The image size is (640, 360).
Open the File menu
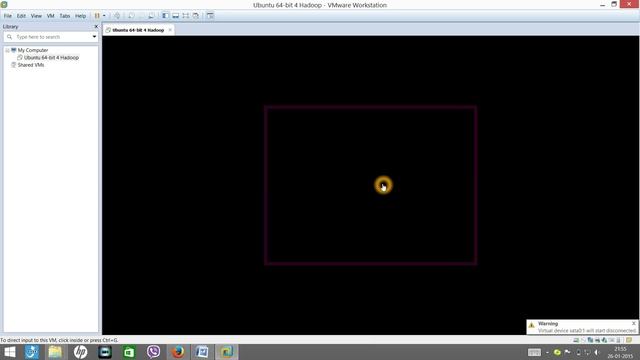click(x=8, y=16)
